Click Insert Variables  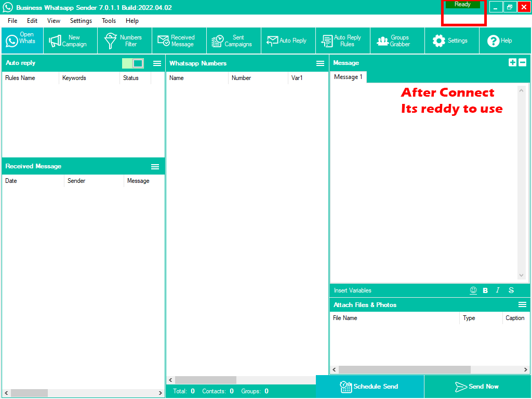coord(353,290)
